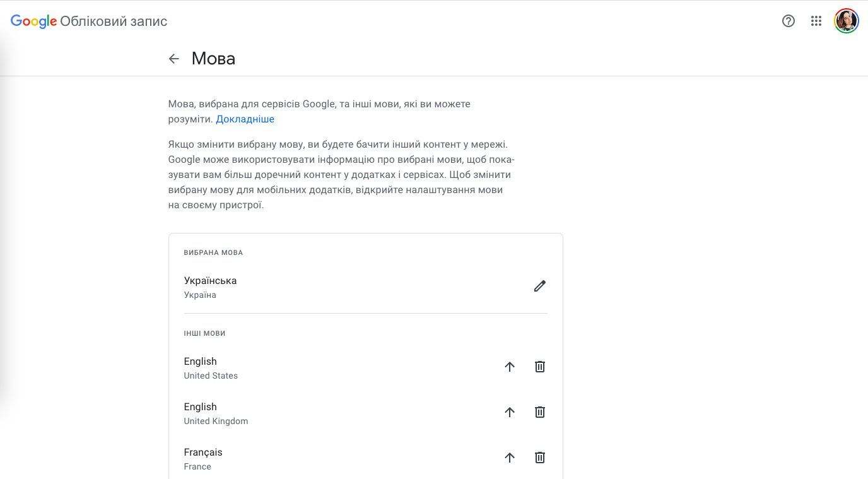Open the account profile avatar
868x479 pixels.
(846, 21)
